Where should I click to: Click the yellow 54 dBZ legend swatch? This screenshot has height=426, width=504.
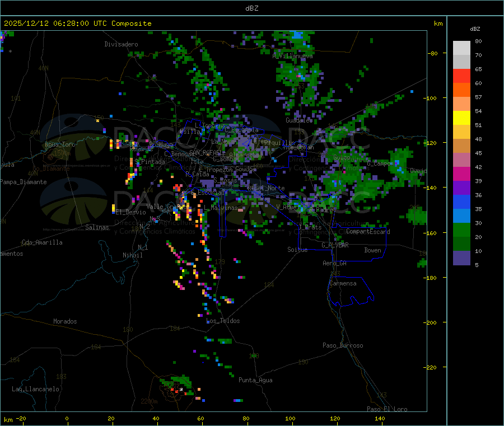tap(461, 118)
